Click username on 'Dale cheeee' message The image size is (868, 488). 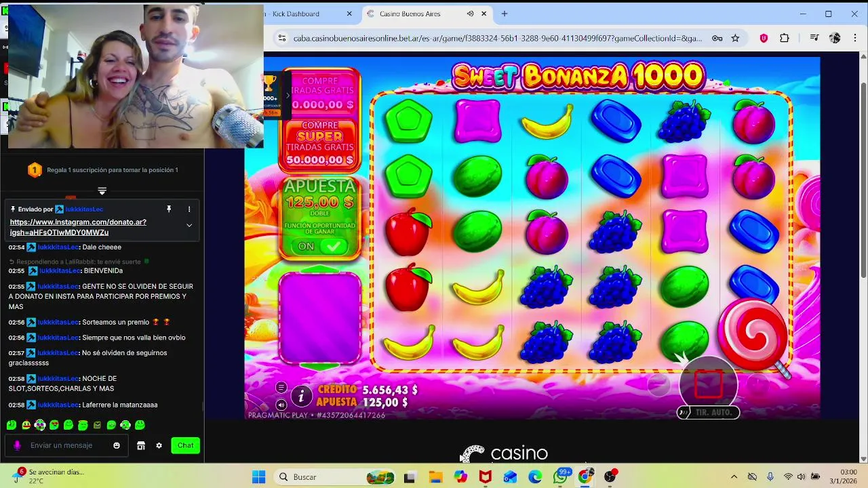[x=58, y=247]
